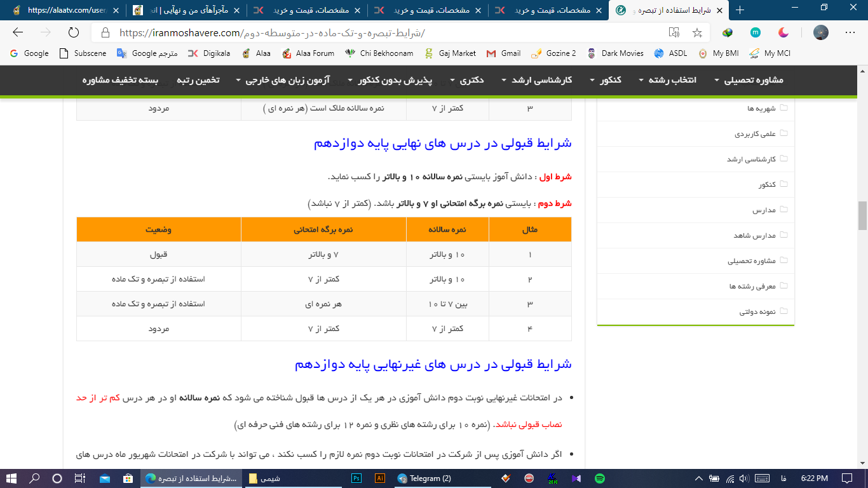Image resolution: width=868 pixels, height=488 pixels.
Task: Expand the کارشناسی ارشد nav dropdown
Action: (x=537, y=80)
